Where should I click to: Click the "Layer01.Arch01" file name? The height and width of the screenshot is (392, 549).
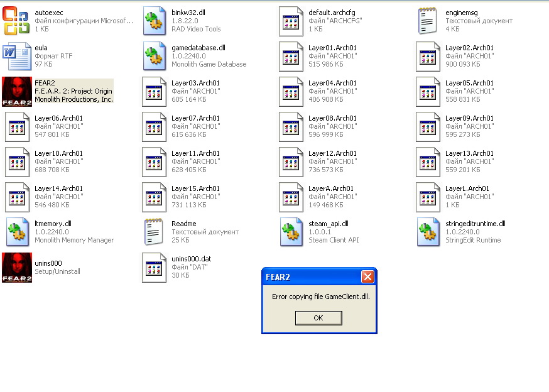(x=333, y=48)
